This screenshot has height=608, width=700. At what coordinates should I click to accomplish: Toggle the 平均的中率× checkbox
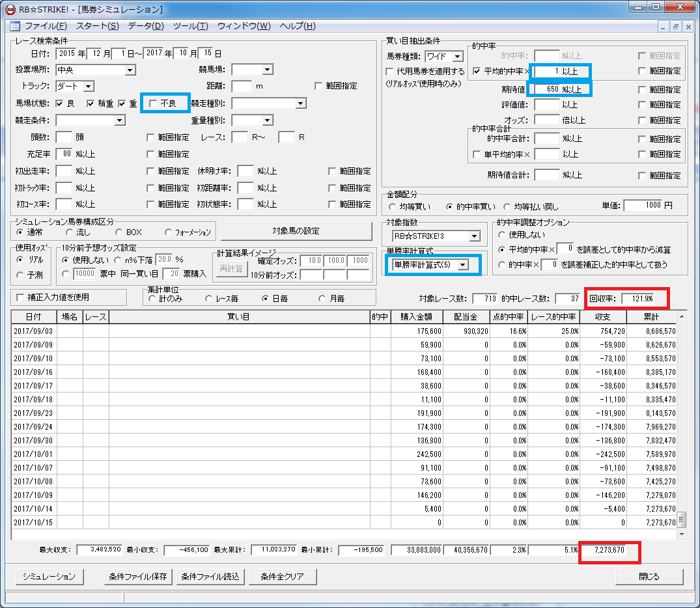tap(477, 71)
